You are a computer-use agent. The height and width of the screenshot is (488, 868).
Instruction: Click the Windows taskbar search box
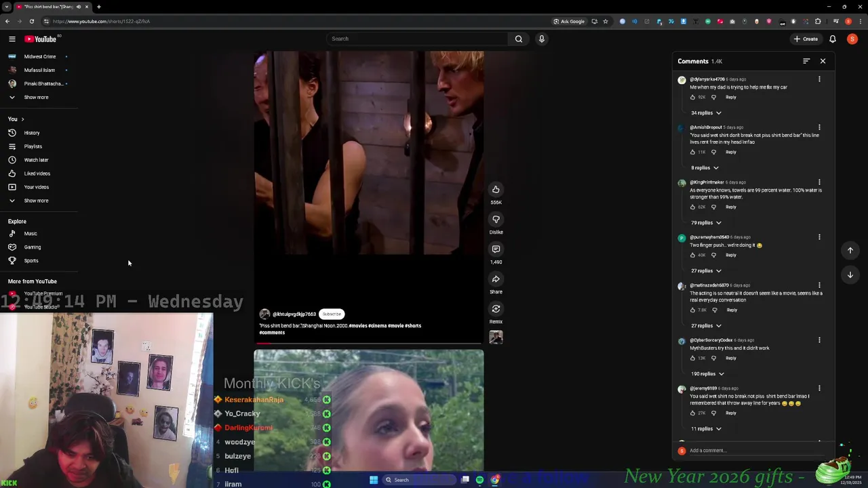[418, 480]
